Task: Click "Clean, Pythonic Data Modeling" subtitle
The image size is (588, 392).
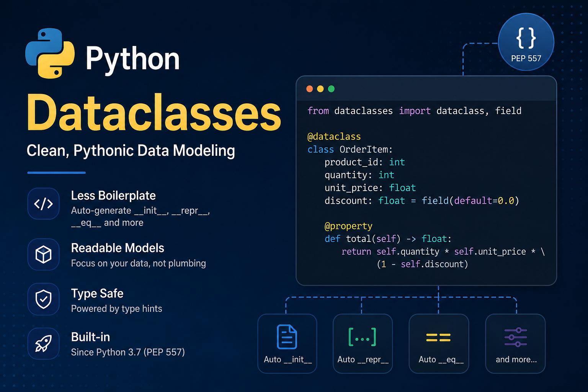Action: click(131, 151)
